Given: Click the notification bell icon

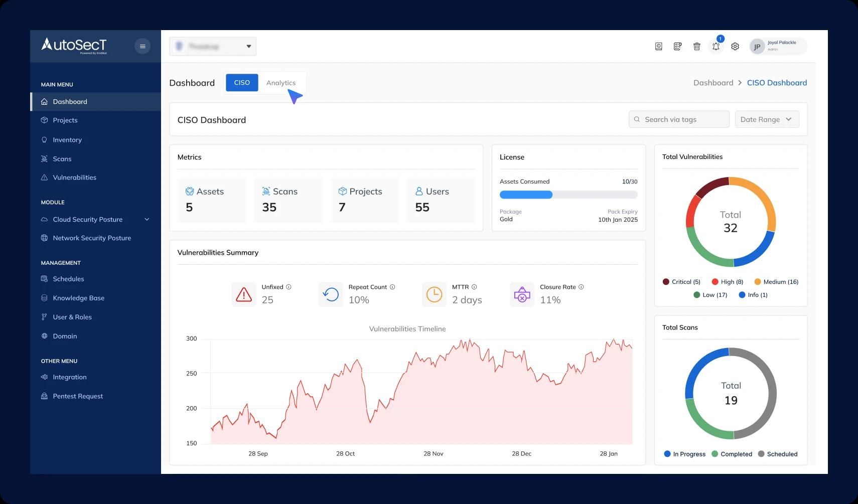Looking at the screenshot, I should coord(716,47).
